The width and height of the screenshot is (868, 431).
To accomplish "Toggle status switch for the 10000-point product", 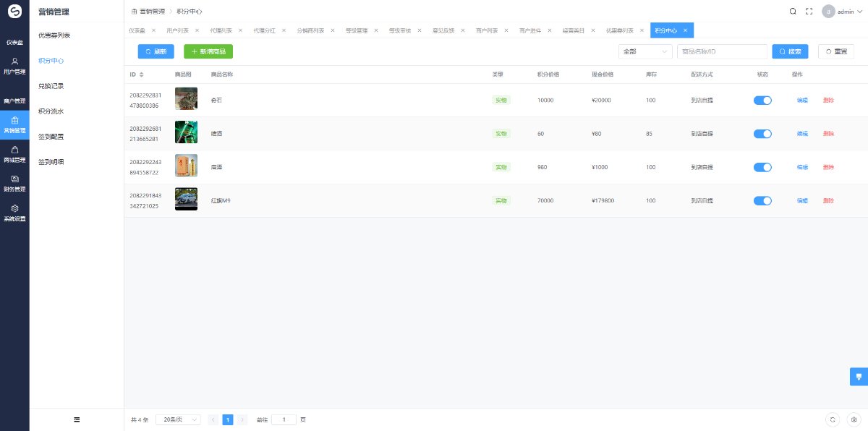I will [762, 100].
